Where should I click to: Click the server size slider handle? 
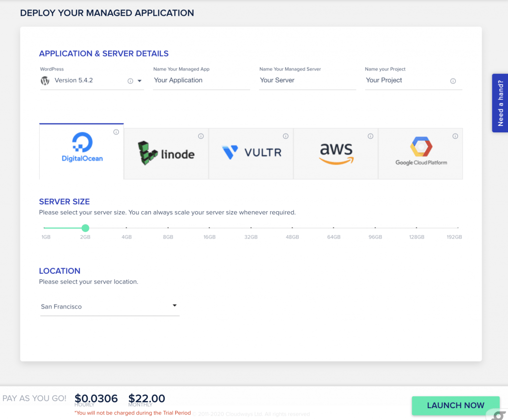[85, 228]
